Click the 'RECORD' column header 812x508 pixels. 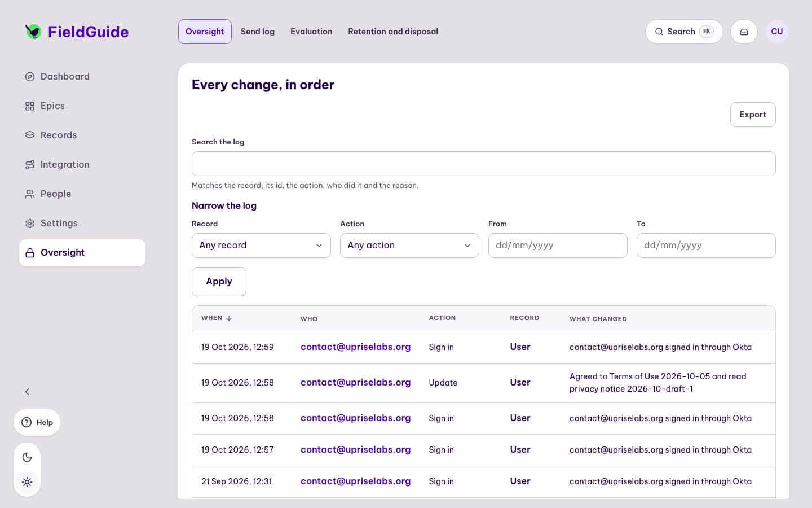pyautogui.click(x=524, y=318)
